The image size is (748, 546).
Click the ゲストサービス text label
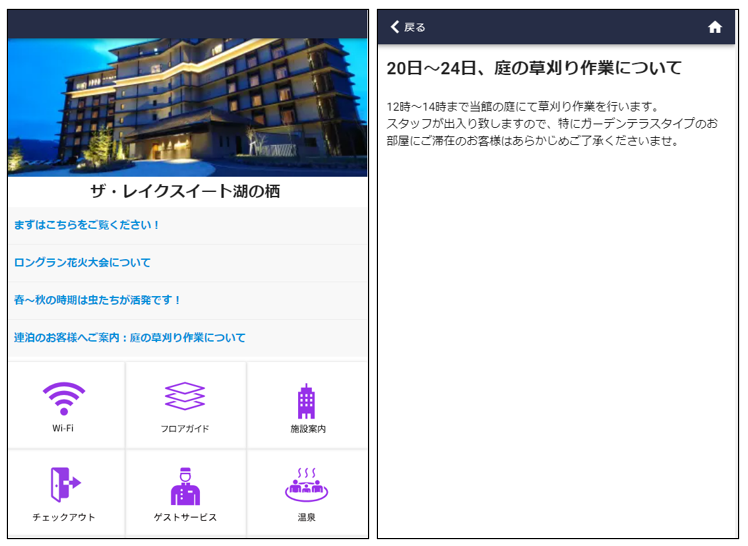click(x=185, y=517)
